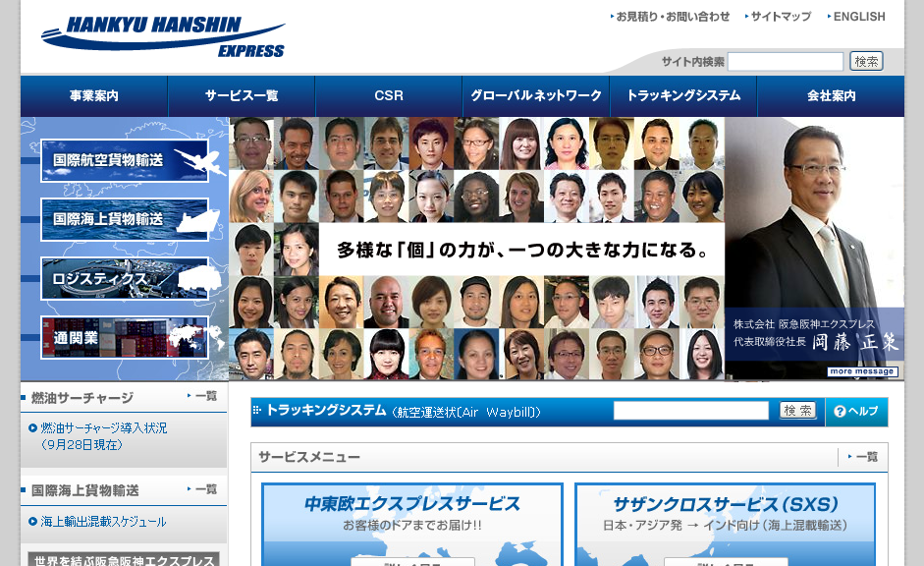Open ロジスティクス truck banner
This screenshot has width=924, height=566.
(125, 278)
